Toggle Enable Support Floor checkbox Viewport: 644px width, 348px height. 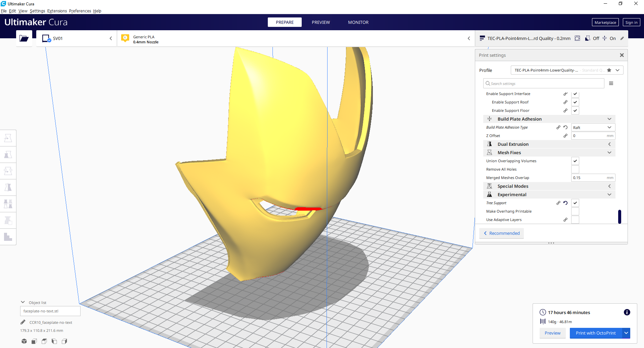[x=575, y=111]
